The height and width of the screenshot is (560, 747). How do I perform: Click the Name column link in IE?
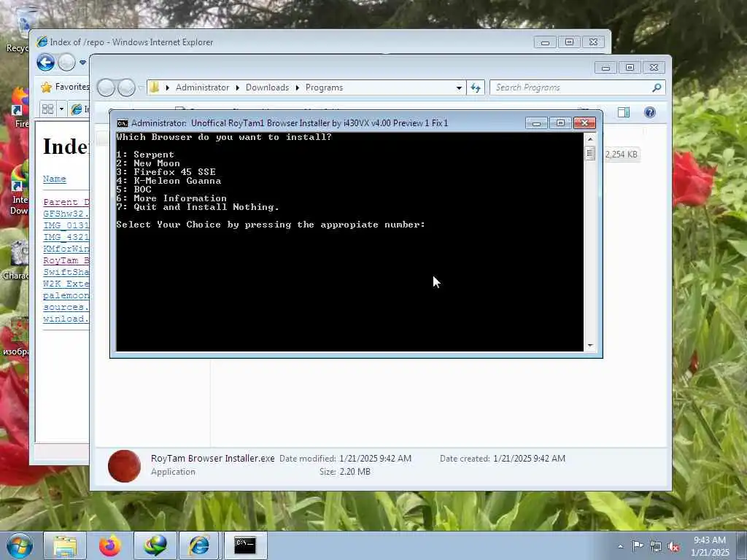click(x=54, y=179)
